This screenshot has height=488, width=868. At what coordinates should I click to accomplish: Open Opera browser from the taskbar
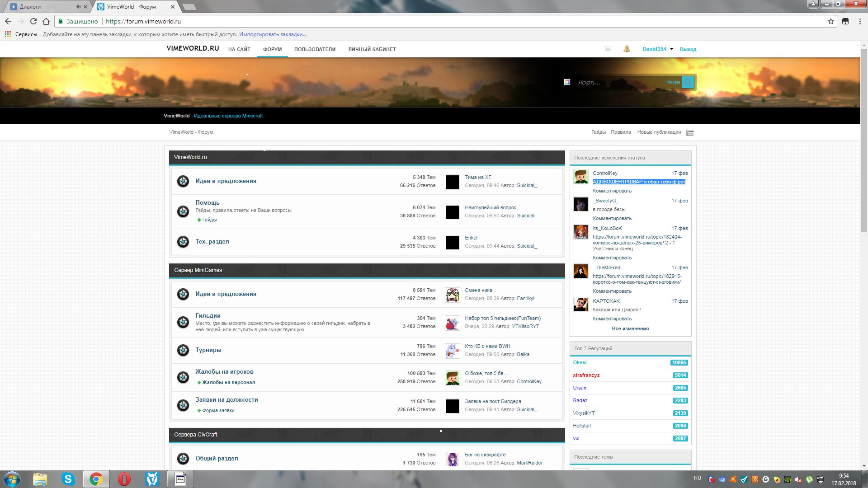(x=124, y=479)
